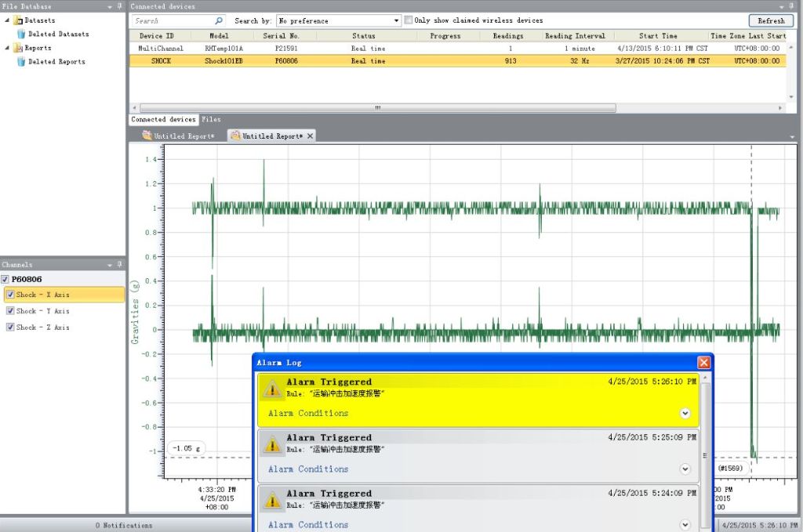Open the 0 Notifications status bar item
The image size is (803, 532).
pos(124,525)
